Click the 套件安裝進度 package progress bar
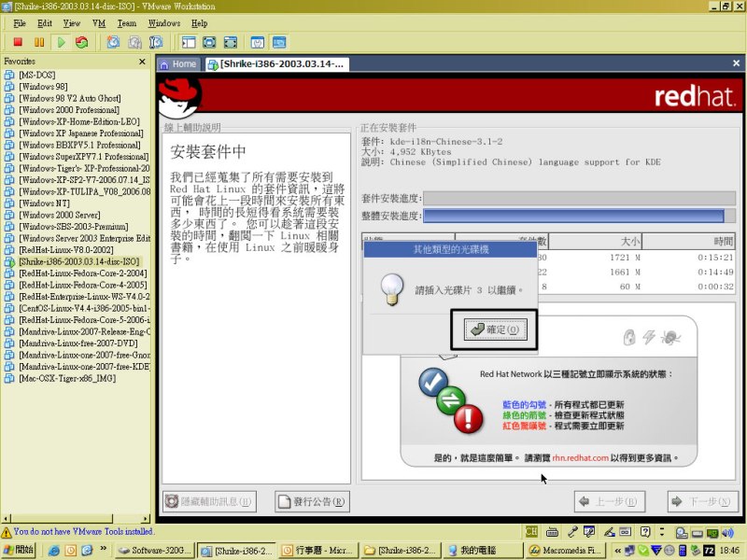Screen dimensions: 747x560 click(x=579, y=198)
